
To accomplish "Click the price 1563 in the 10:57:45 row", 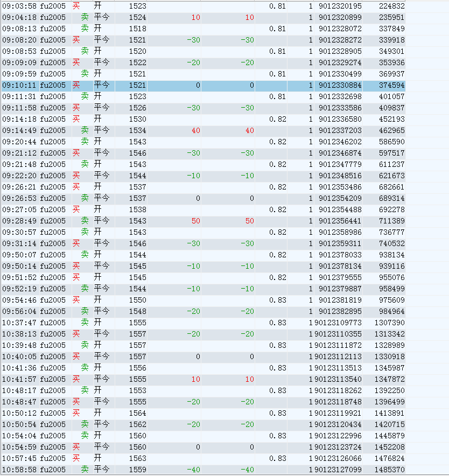I will [x=137, y=458].
